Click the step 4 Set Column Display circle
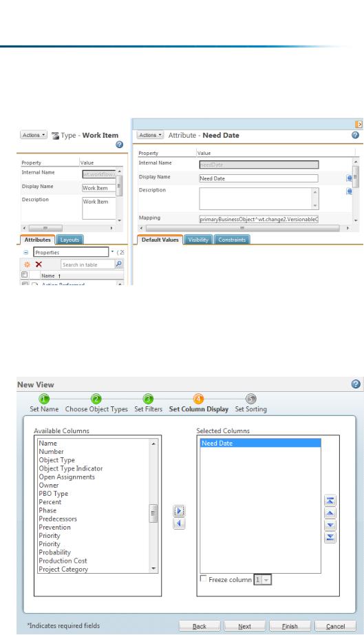Screen dimensions: 364x635 pyautogui.click(x=198, y=399)
